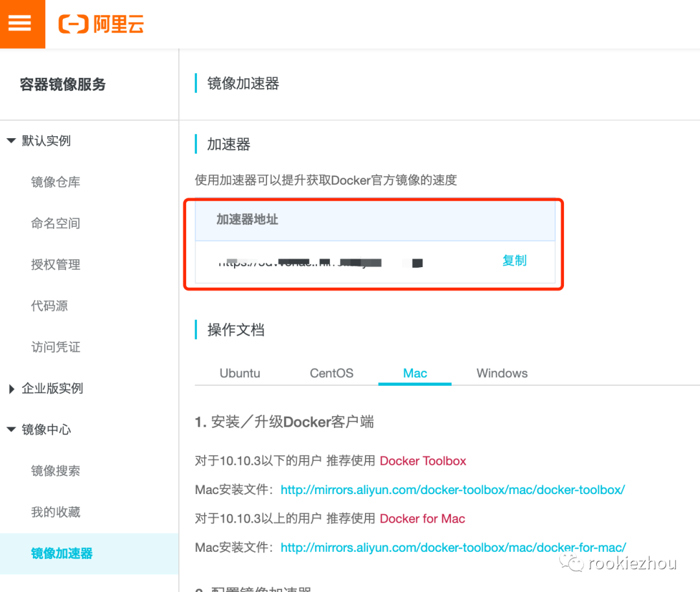Screen dimensions: 700x592
Task: Expand the 企业版实例 section
Action: pos(12,388)
